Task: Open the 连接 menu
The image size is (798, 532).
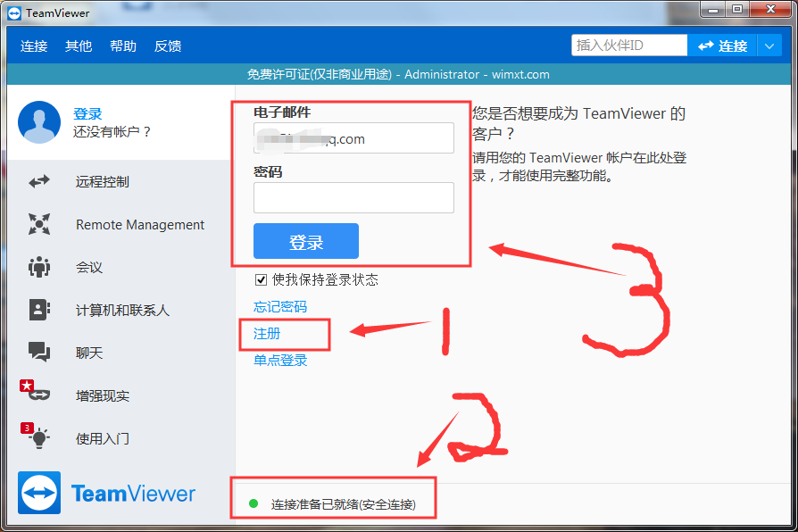Action: coord(34,46)
